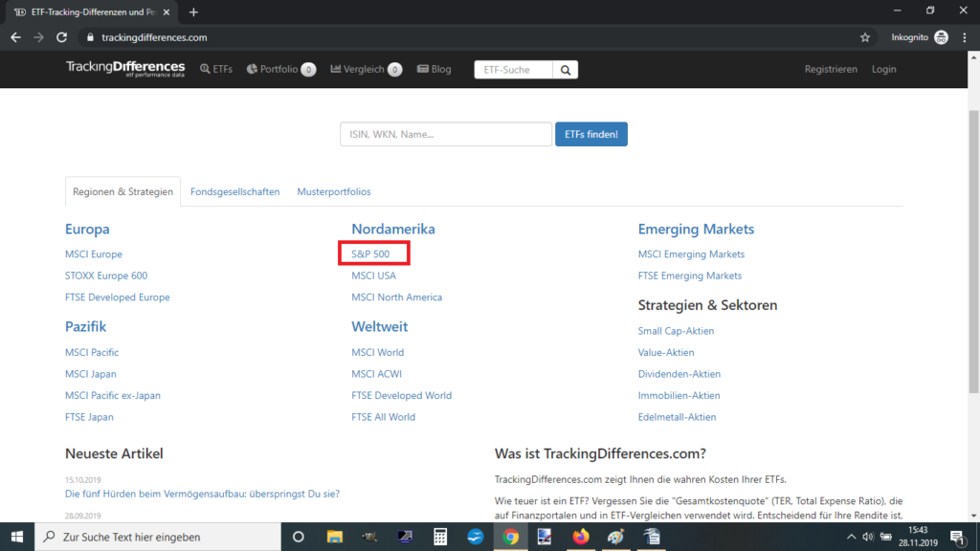Close the ETF-Tracking-Differenzen tab
This screenshot has width=980, height=551.
[167, 11]
